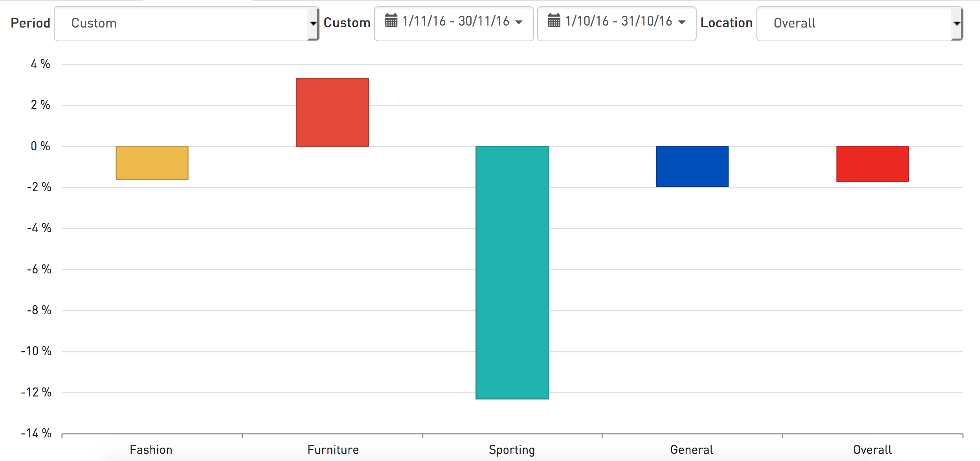The height and width of the screenshot is (461, 980).
Task: Click the yellow Fashion bar
Action: tap(152, 163)
